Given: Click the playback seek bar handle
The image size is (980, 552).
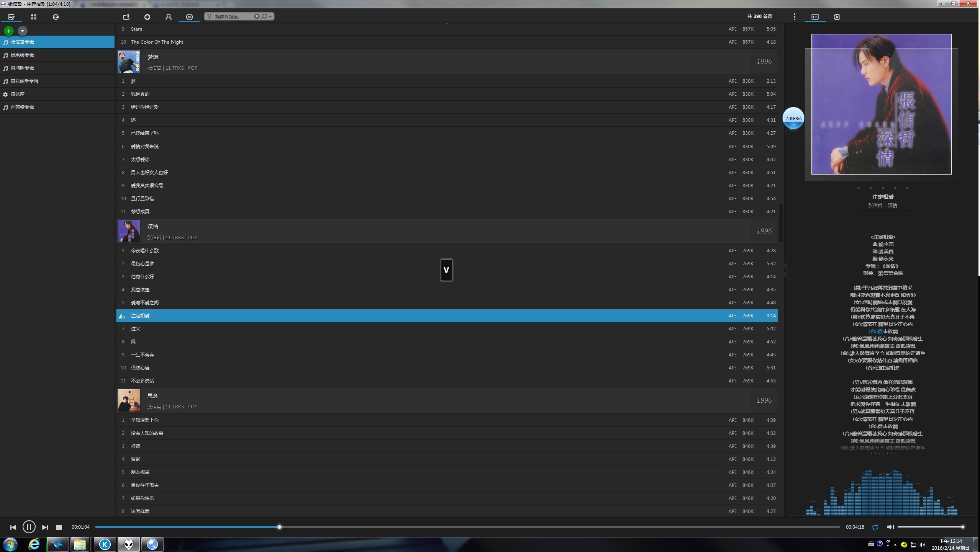Looking at the screenshot, I should [x=280, y=527].
